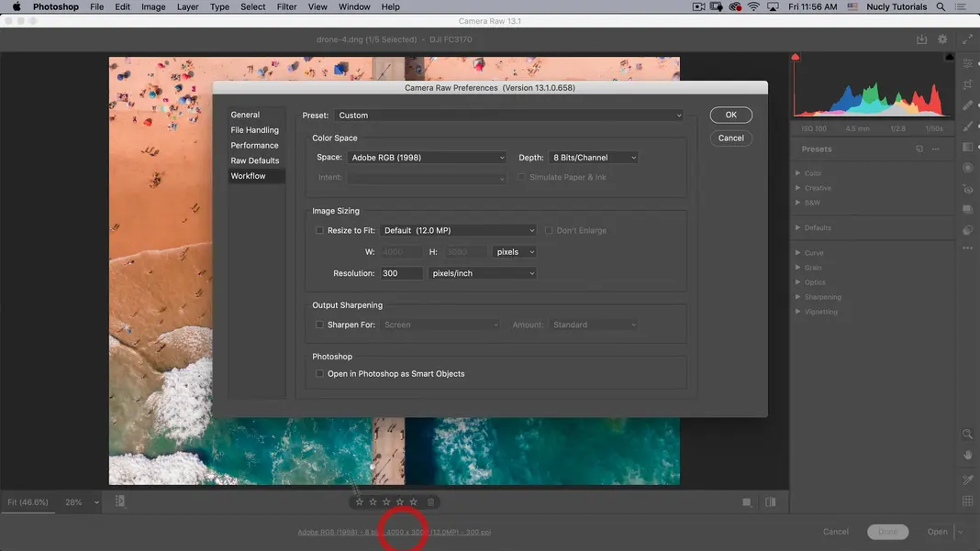Screen dimensions: 980x551
Task: Click the Save image download icon
Action: (922, 39)
